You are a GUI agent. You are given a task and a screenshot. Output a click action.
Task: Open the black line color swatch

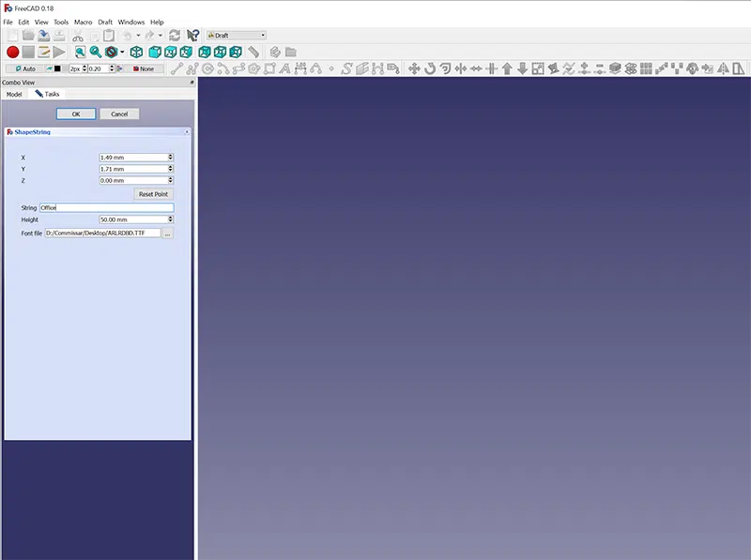(57, 68)
